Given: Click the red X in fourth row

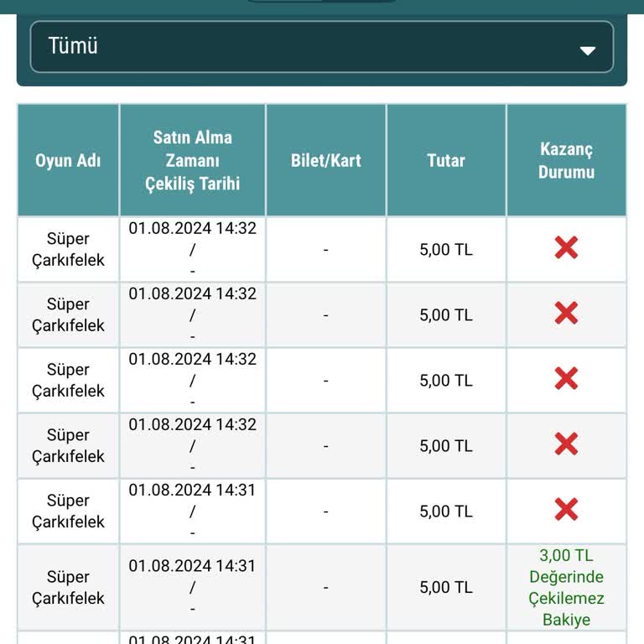Looking at the screenshot, I should pos(566,444).
